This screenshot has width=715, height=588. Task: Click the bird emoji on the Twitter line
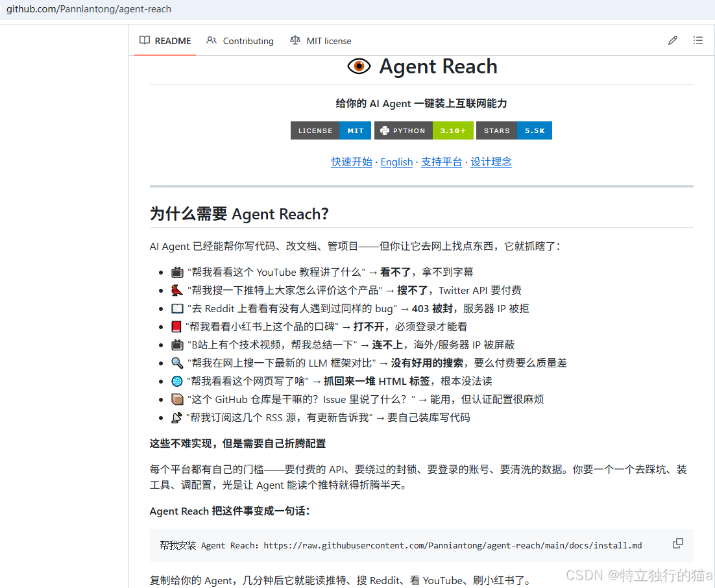177,291
